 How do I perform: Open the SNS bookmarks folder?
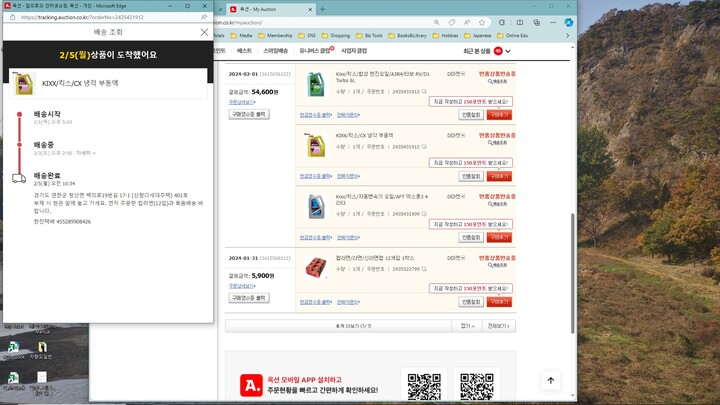pos(307,35)
